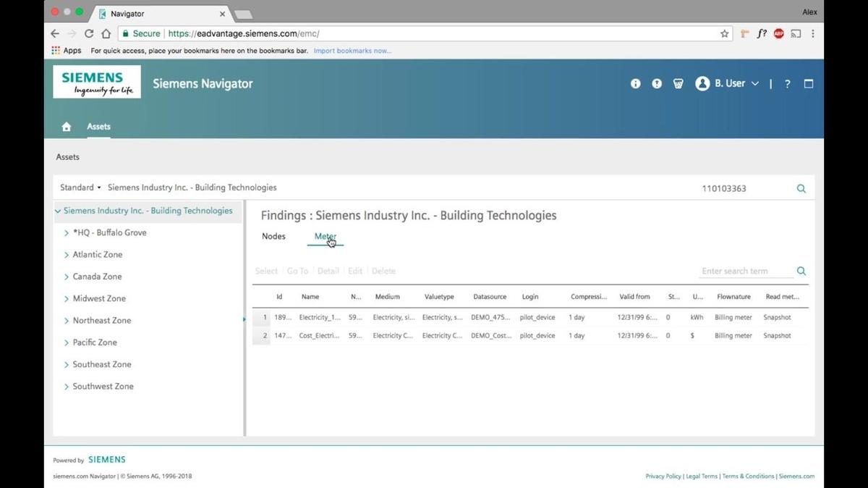The height and width of the screenshot is (488, 868).
Task: Sort by the Medium column header
Action: tap(388, 297)
